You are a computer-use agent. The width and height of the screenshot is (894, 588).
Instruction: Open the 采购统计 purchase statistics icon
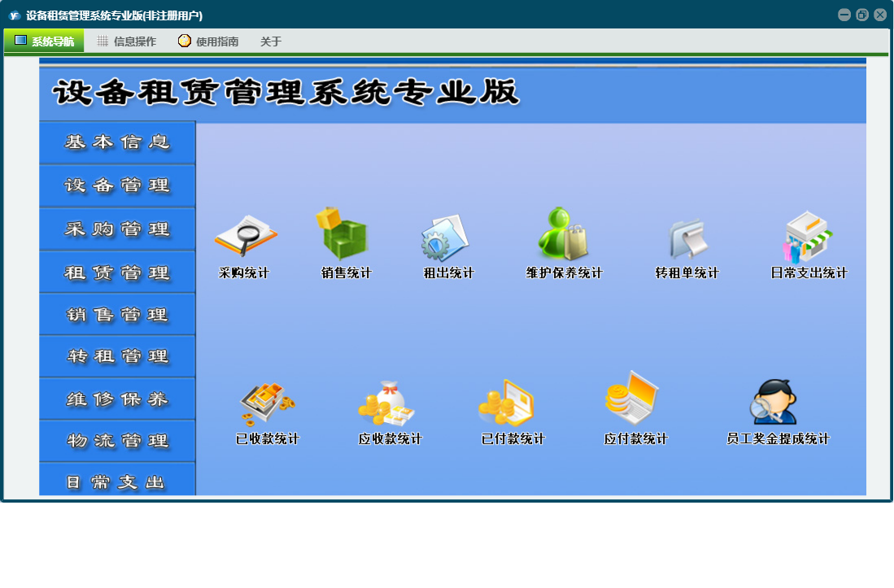pos(245,237)
